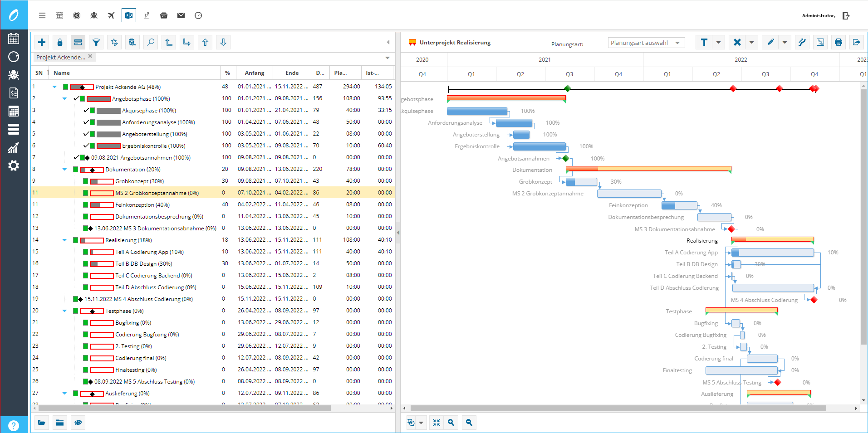Open the airplane travel icon

coord(111,15)
